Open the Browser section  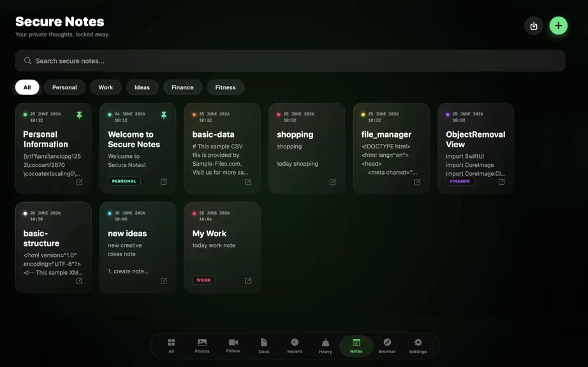[x=387, y=345]
